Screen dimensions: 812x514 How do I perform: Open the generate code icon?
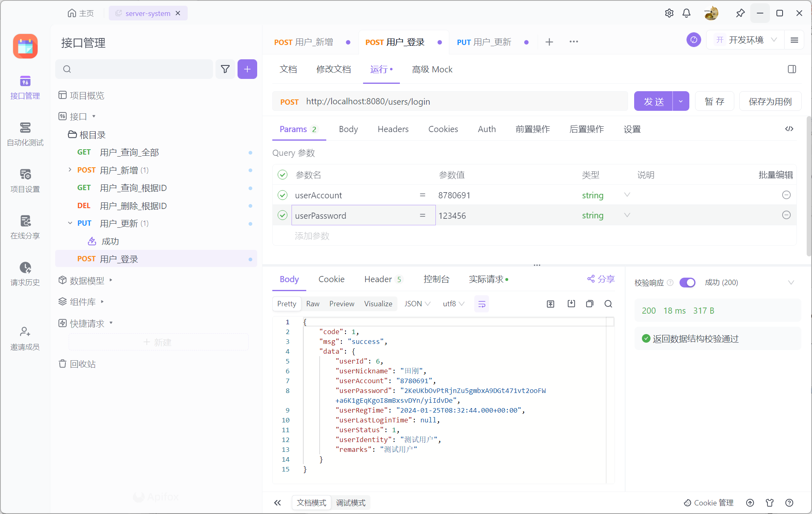coord(789,129)
